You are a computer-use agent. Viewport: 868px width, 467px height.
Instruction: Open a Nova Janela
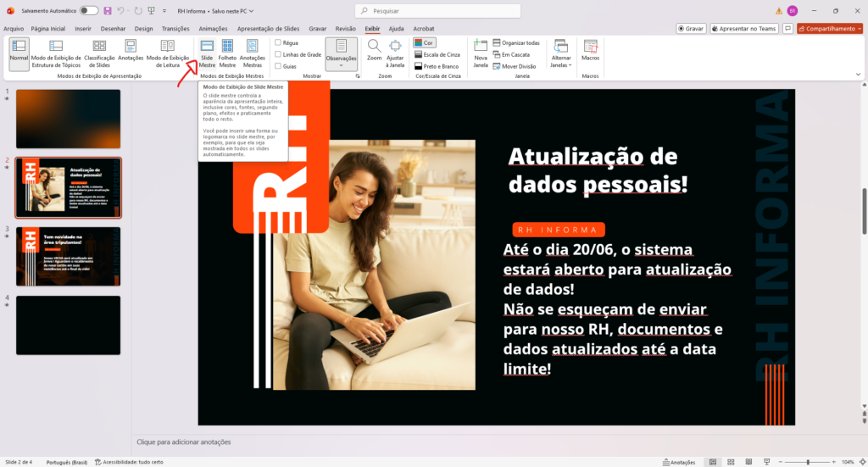click(x=481, y=53)
